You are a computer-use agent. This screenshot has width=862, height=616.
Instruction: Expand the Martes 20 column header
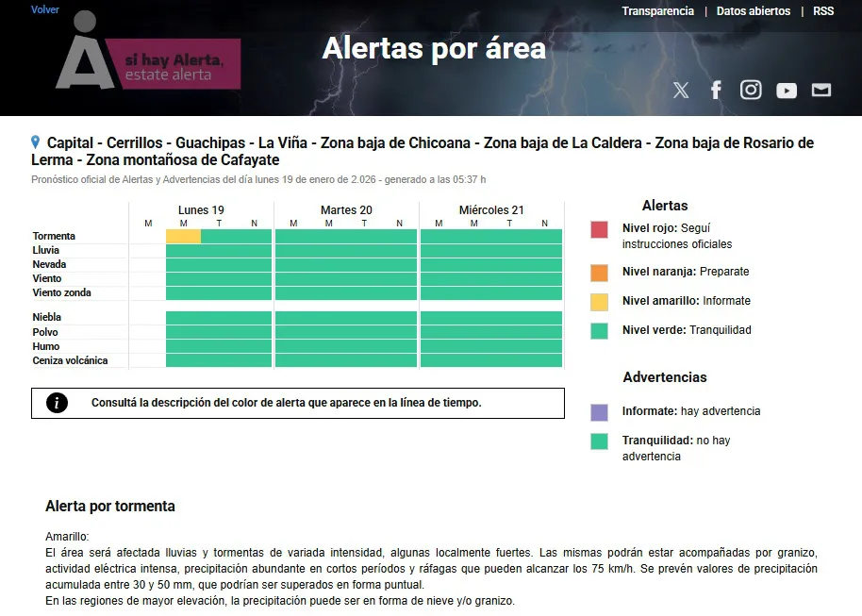[x=346, y=209]
